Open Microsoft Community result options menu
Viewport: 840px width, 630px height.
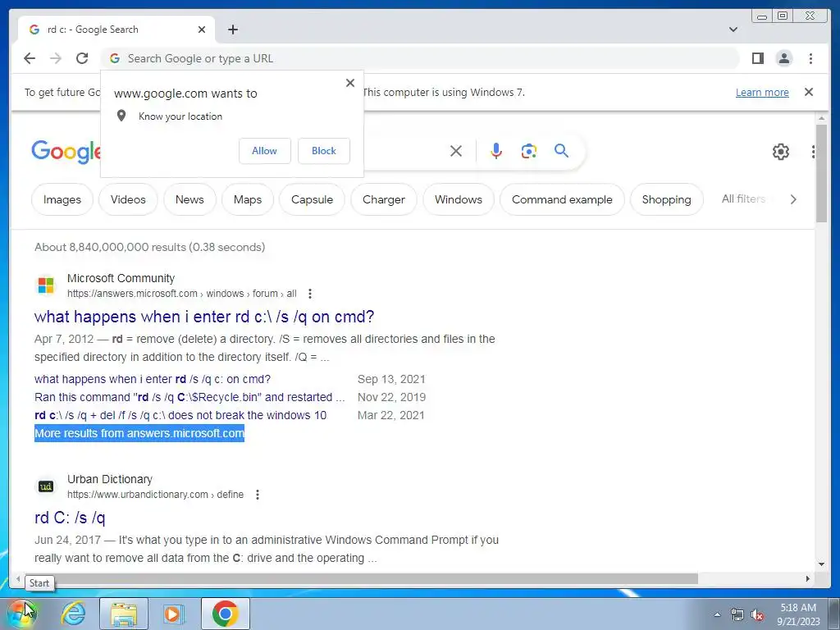[309, 294]
